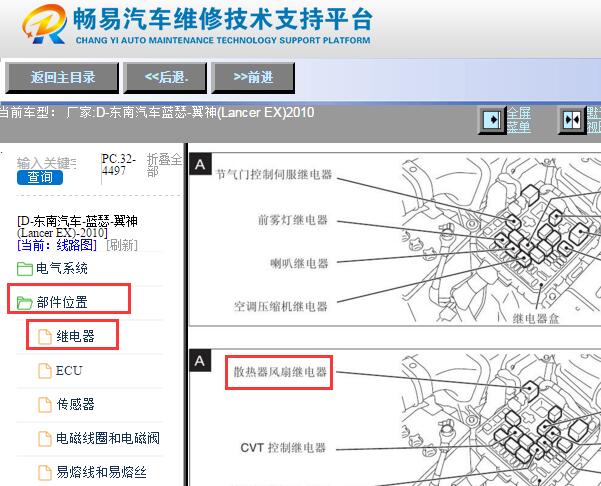Collapse the 部件位置 tree item

pos(62,302)
